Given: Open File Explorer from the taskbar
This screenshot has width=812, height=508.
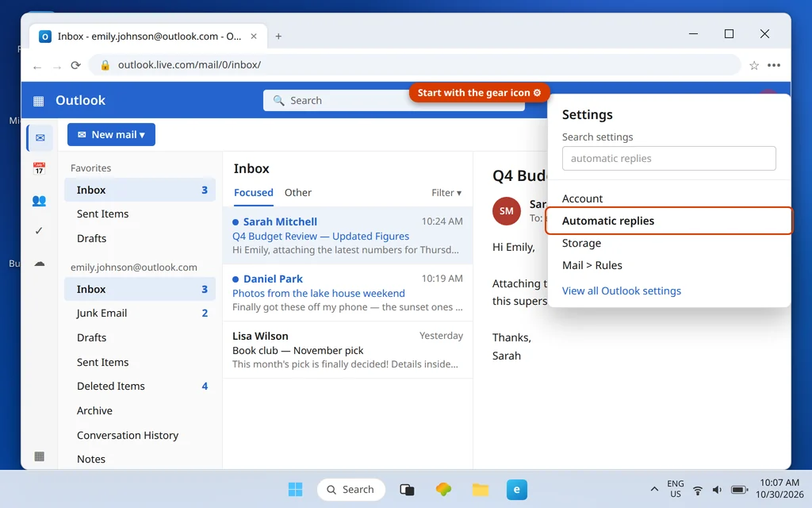Looking at the screenshot, I should (x=480, y=489).
